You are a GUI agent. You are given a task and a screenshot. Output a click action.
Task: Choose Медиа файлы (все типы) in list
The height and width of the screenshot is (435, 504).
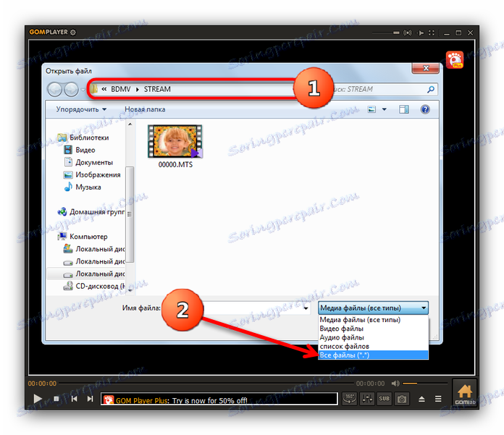point(373,320)
